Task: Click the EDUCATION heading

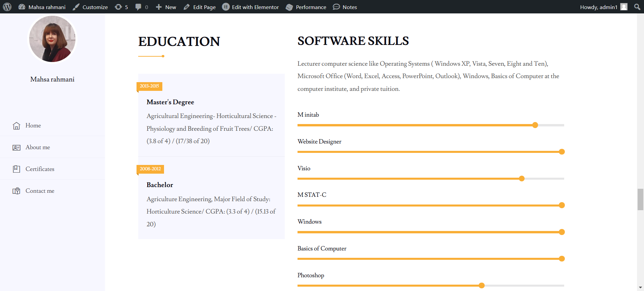Action: (179, 42)
